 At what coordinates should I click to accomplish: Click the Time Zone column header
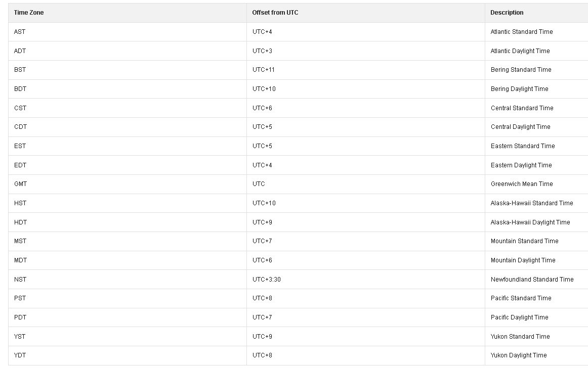(x=127, y=13)
